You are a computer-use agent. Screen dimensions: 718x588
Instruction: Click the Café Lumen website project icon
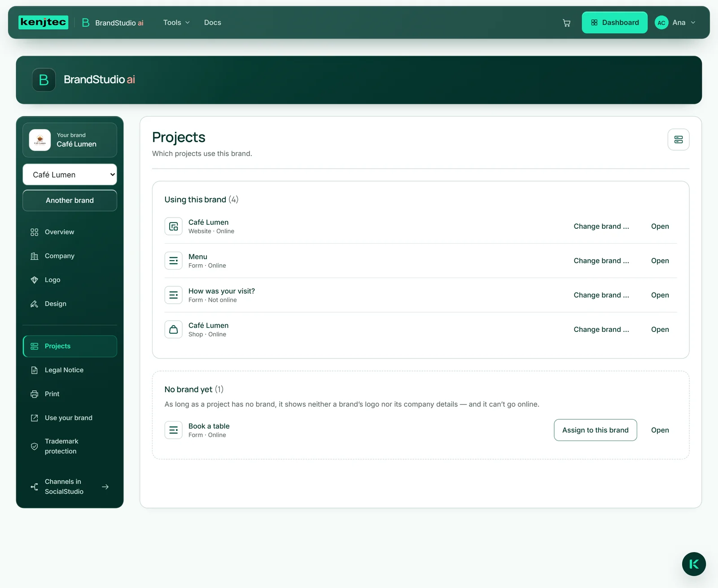point(173,226)
